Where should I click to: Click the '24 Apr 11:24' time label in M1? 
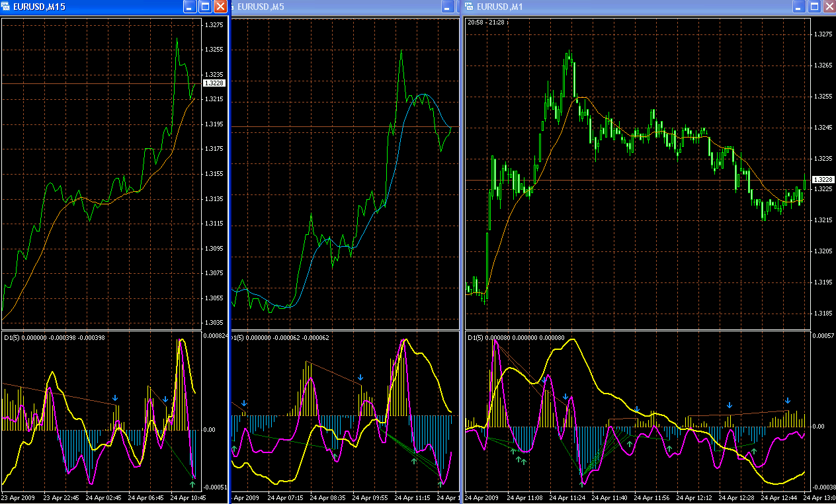tap(568, 497)
